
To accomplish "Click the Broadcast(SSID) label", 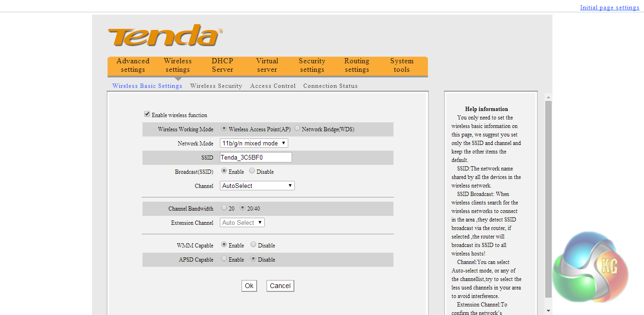I will 194,172.
